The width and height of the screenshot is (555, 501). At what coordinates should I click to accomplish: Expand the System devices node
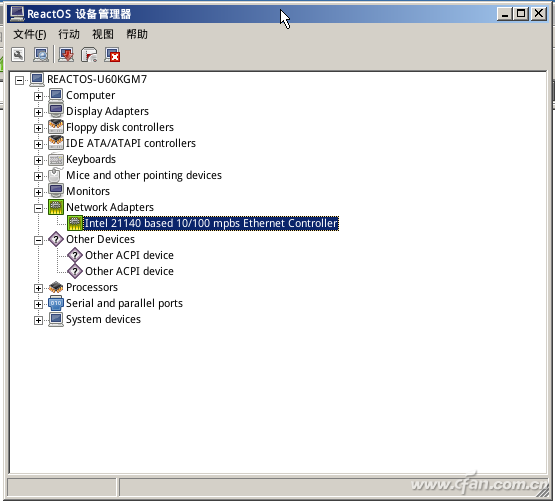click(38, 320)
